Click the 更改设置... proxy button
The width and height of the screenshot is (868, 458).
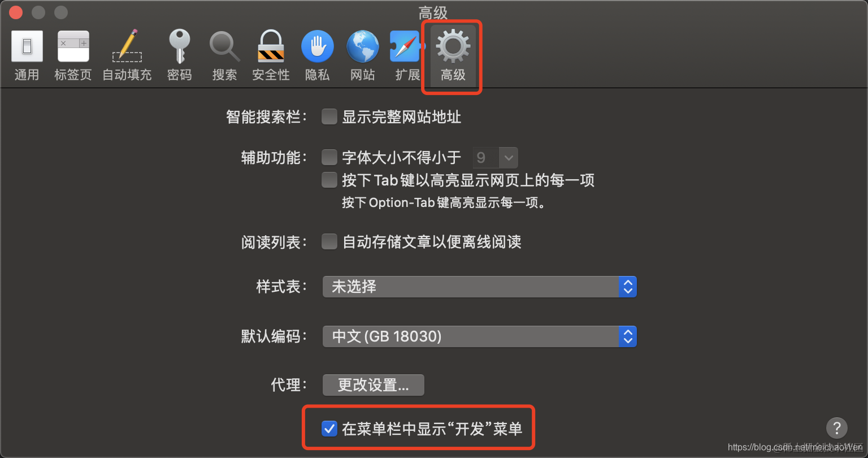tap(373, 385)
